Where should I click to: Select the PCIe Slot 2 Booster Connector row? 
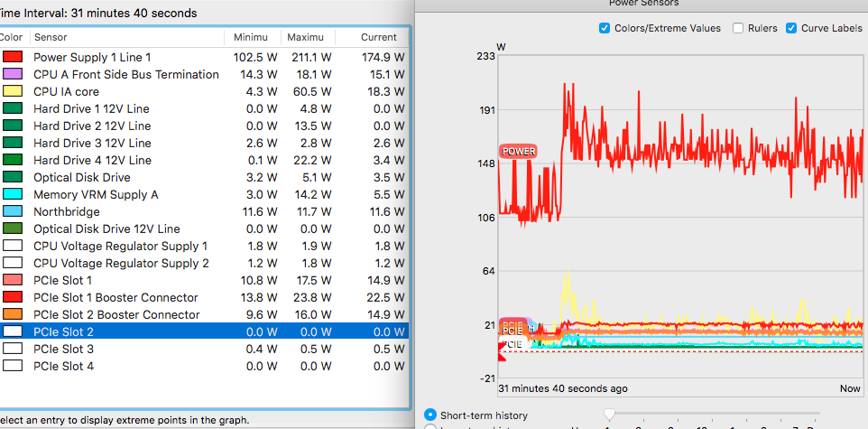click(204, 315)
